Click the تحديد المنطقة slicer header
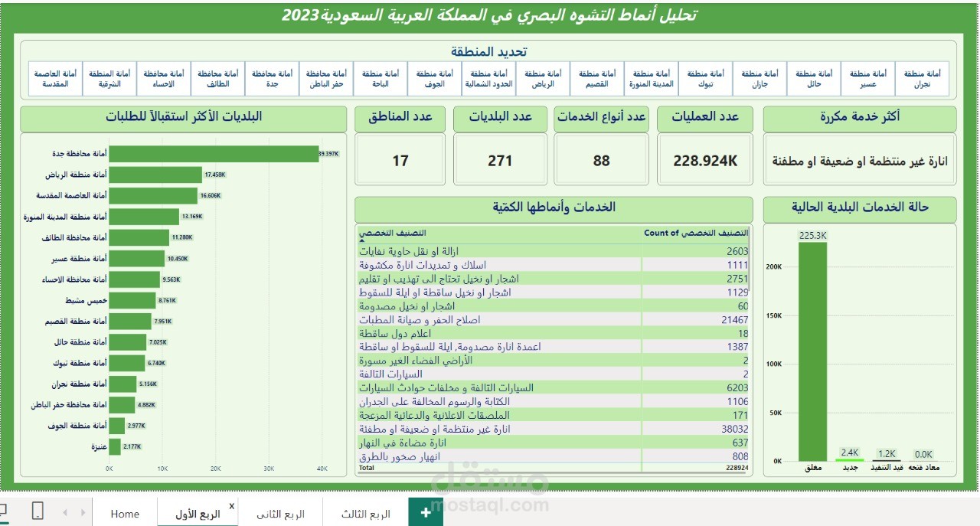The image size is (980, 526). [488, 51]
